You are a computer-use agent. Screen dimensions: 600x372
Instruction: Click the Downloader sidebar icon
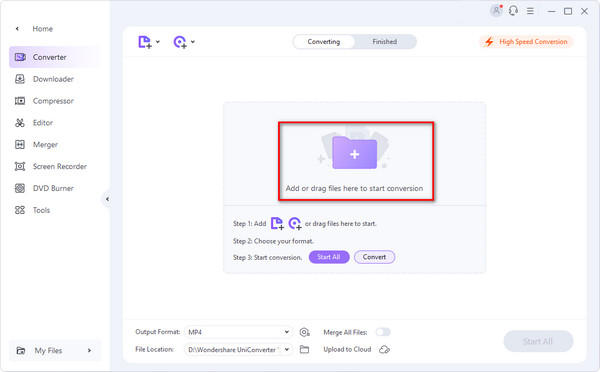pos(20,79)
